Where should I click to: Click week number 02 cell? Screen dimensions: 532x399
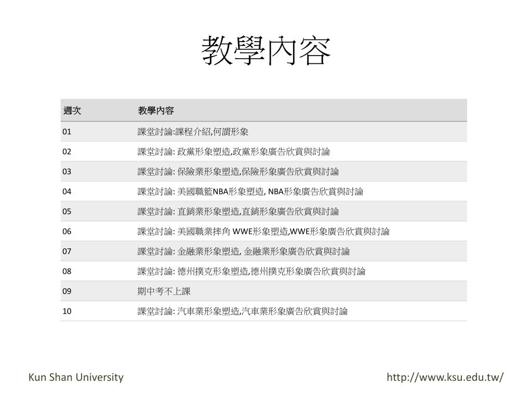tap(67, 152)
